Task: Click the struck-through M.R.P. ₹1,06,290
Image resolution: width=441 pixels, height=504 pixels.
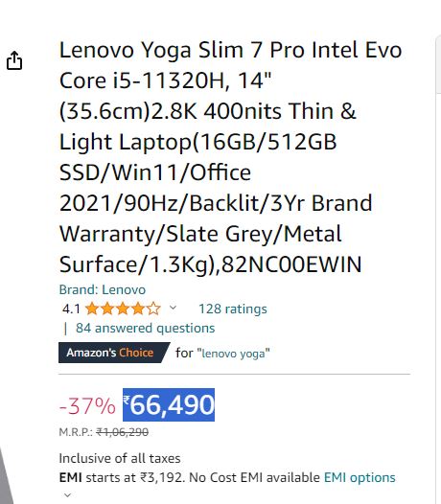Action: (x=122, y=432)
